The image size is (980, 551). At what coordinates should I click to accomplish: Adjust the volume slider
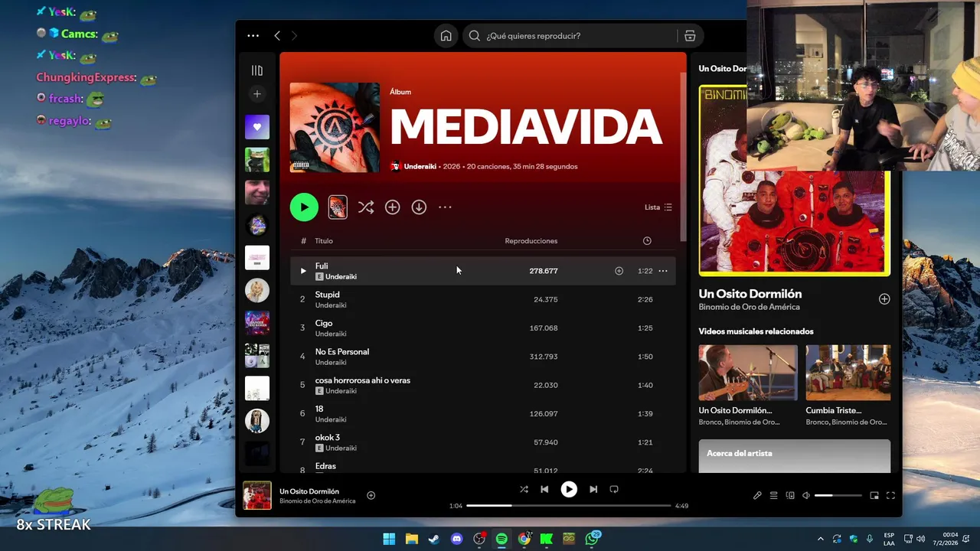coord(837,495)
